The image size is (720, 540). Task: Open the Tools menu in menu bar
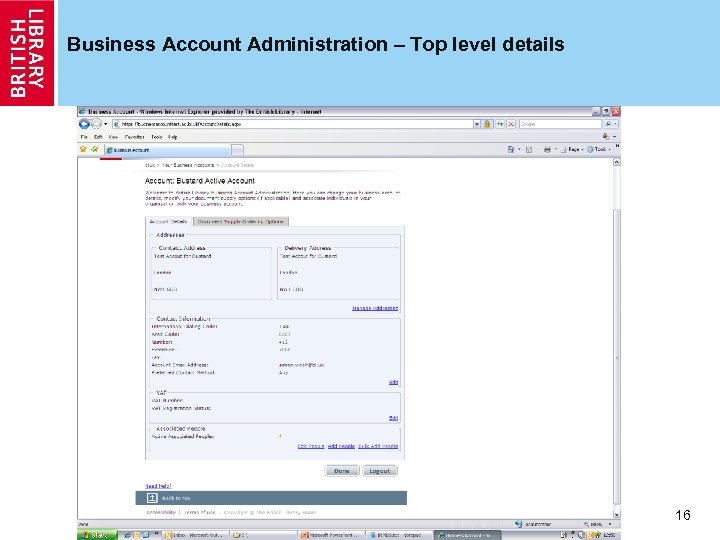157,137
